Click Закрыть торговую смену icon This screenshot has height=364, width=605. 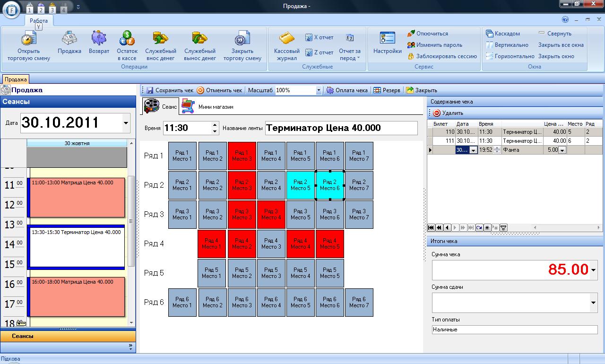(x=242, y=39)
